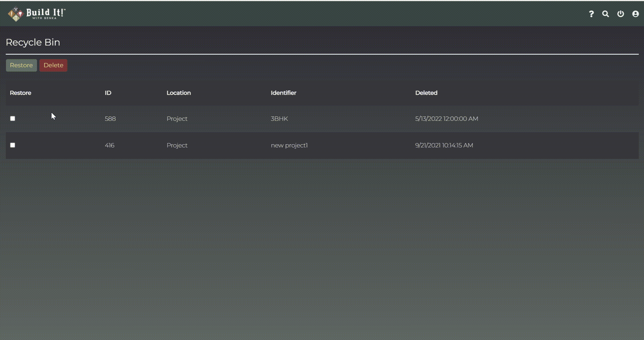Click the Location column header

coord(179,93)
